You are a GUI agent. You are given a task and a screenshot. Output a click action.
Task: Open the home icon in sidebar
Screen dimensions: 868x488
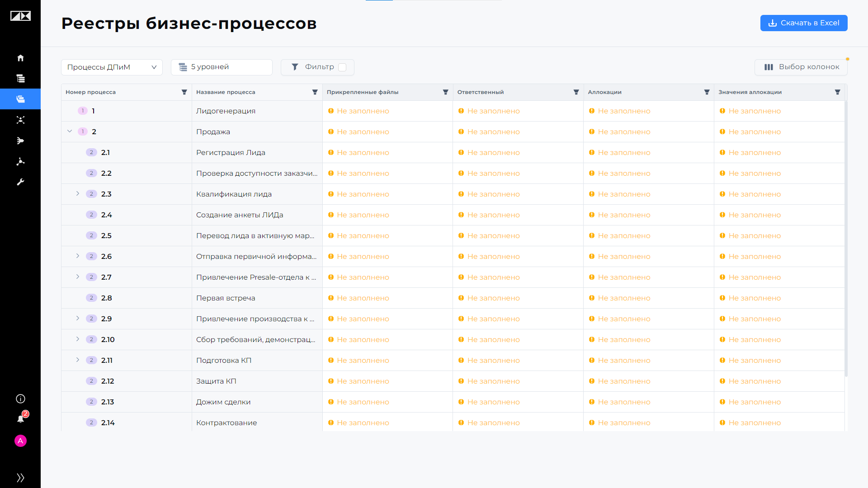pos(20,58)
